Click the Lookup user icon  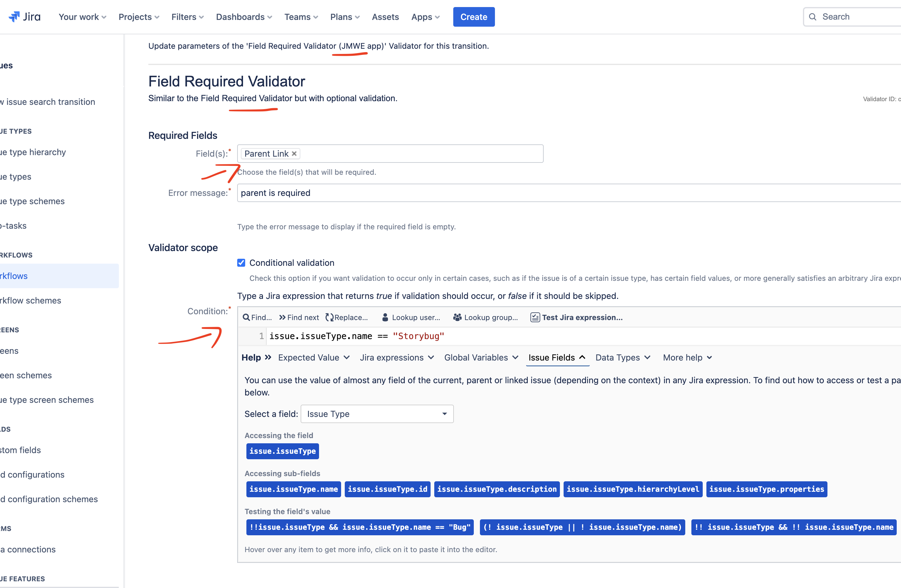click(x=385, y=317)
